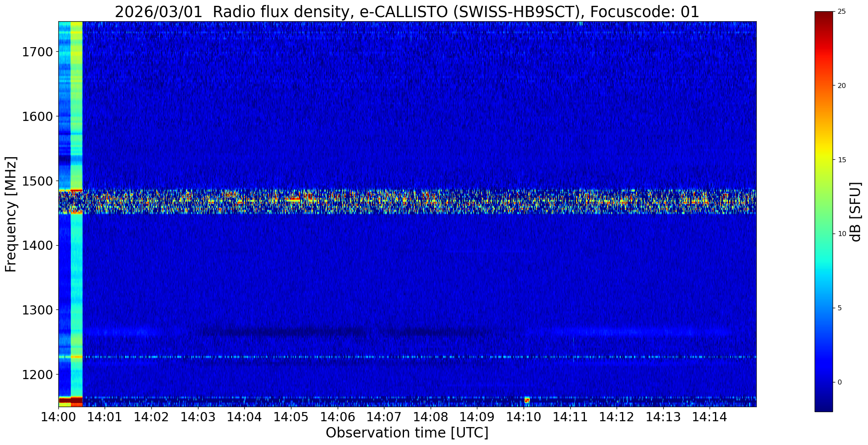Click the 1400 frequency tick label
This screenshot has height=445, width=868.
(37, 245)
